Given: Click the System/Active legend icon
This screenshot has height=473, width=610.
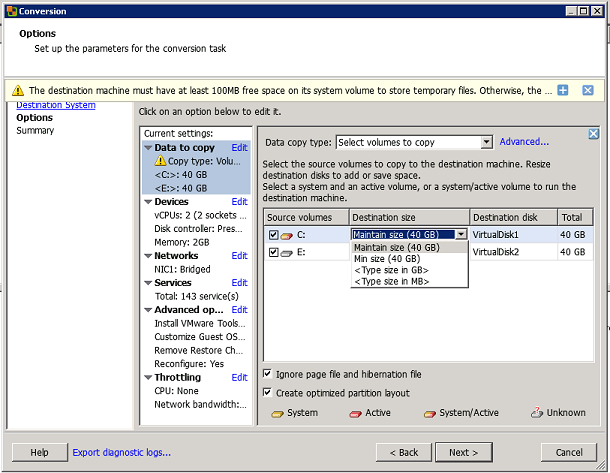Looking at the screenshot, I should click(429, 414).
